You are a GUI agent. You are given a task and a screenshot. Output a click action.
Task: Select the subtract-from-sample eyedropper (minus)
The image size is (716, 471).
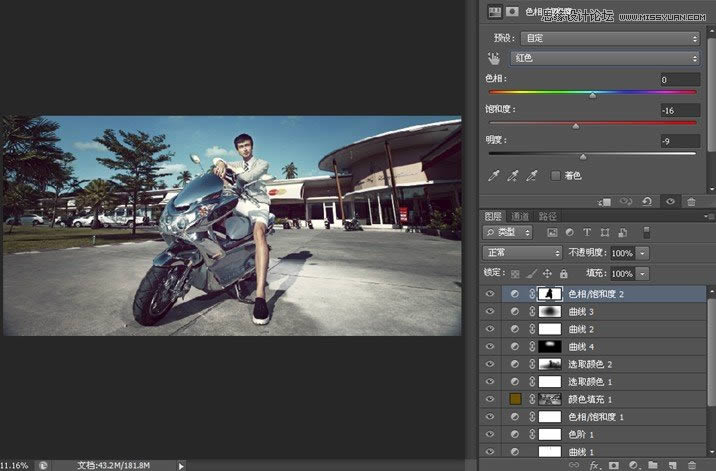pyautogui.click(x=532, y=176)
